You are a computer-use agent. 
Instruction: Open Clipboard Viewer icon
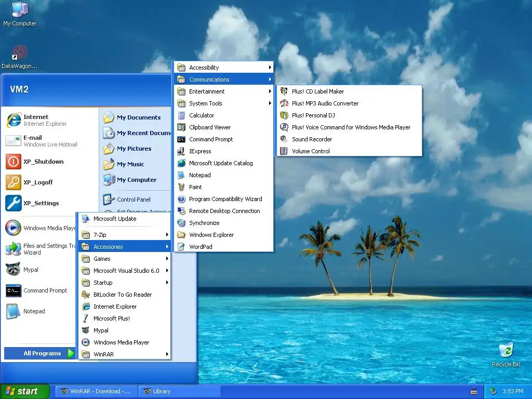coord(181,127)
